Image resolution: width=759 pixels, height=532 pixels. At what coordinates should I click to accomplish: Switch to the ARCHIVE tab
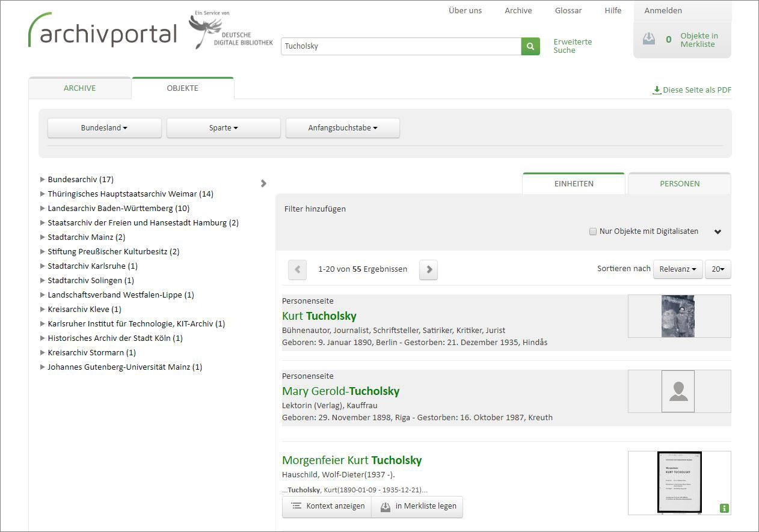(79, 88)
